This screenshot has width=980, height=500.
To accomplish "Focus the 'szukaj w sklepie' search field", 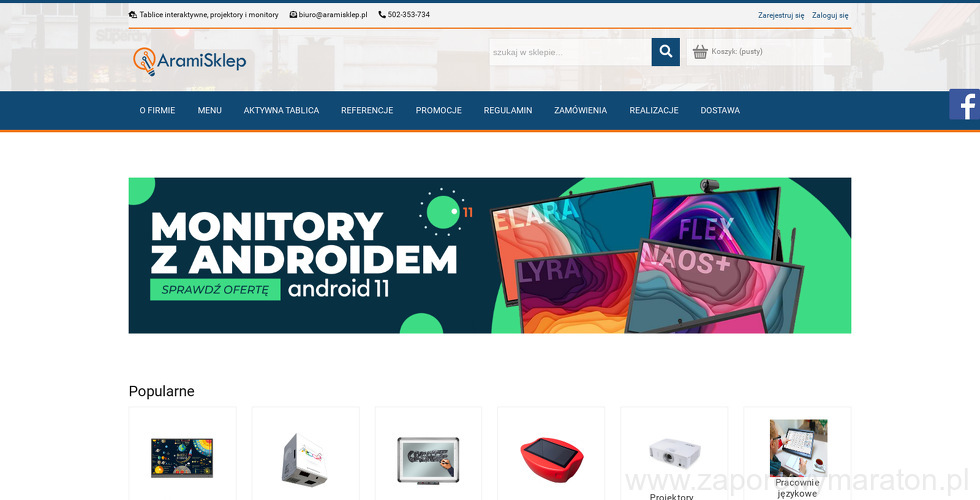I will tap(570, 52).
